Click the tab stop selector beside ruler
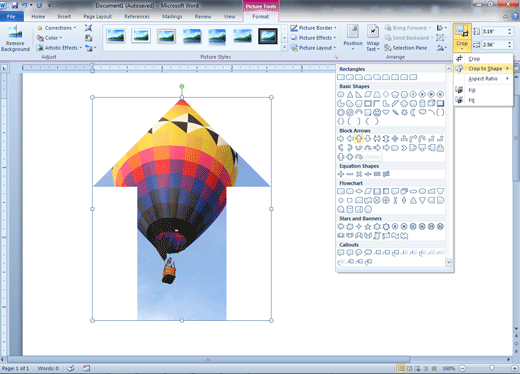Image resolution: width=520 pixels, height=374 pixels. coord(4,68)
